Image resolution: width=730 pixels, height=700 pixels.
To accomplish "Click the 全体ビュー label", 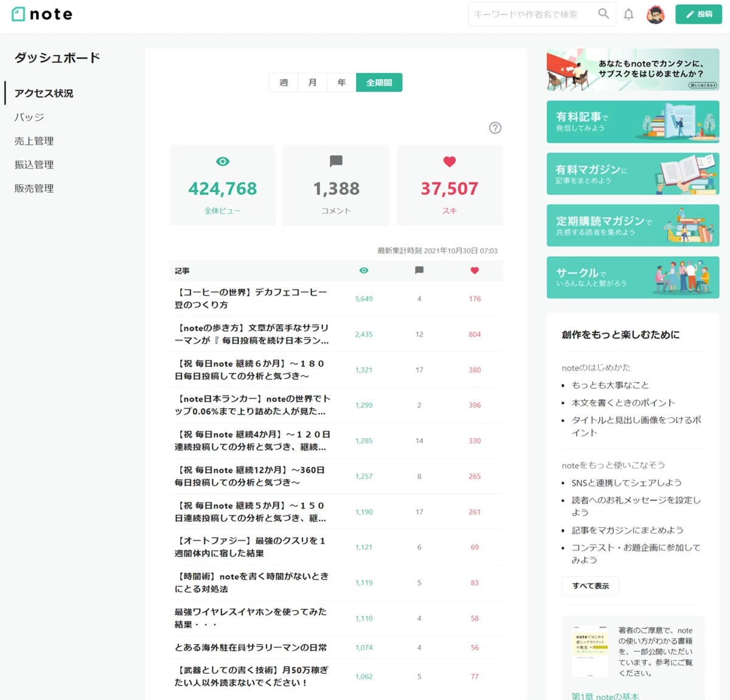I will click(x=223, y=210).
